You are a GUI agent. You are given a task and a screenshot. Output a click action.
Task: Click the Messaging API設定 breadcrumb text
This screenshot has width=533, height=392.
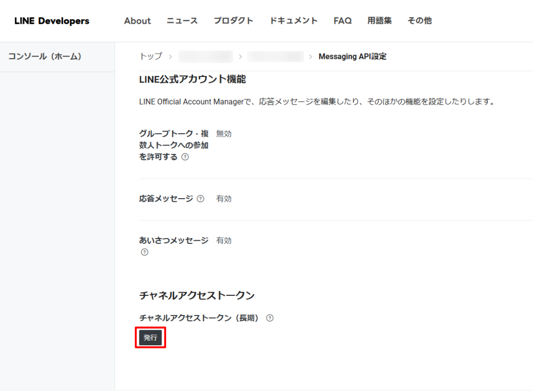tap(352, 56)
